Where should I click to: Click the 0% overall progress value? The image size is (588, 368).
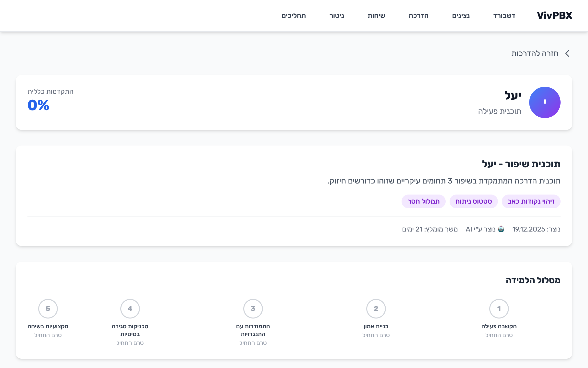tap(38, 105)
